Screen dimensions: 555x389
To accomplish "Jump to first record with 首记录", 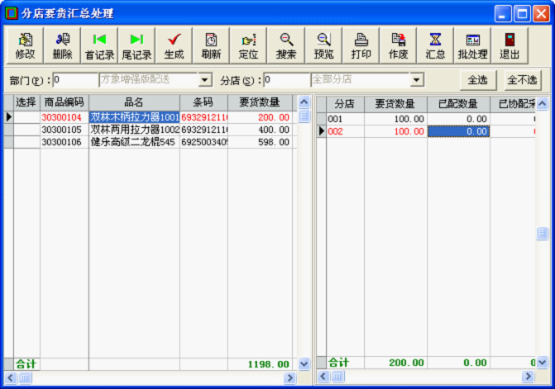I will 99,46.
